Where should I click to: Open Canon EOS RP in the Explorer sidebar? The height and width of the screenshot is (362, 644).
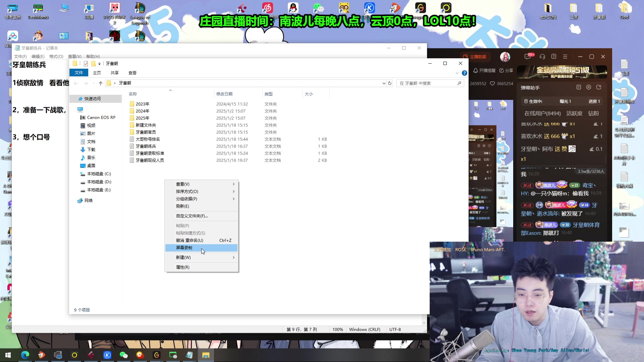coord(101,117)
